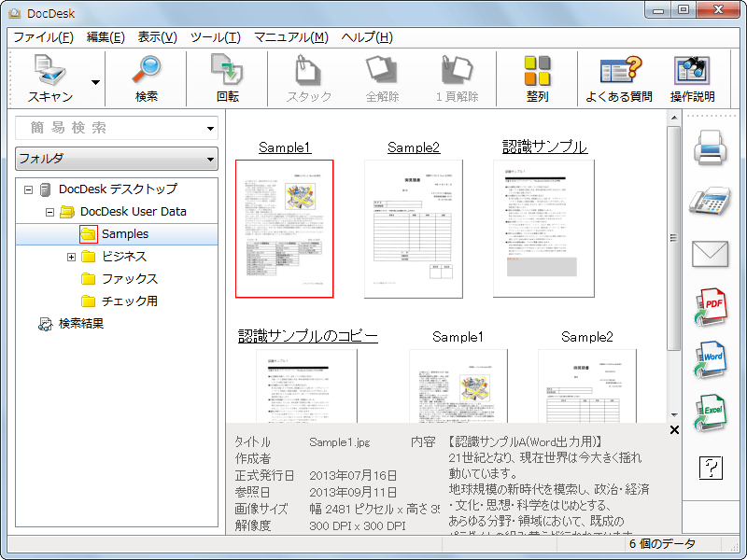This screenshot has width=747, height=560.
Task: Click the DocDesk User Data folder icon
Action: pyautogui.click(x=67, y=212)
